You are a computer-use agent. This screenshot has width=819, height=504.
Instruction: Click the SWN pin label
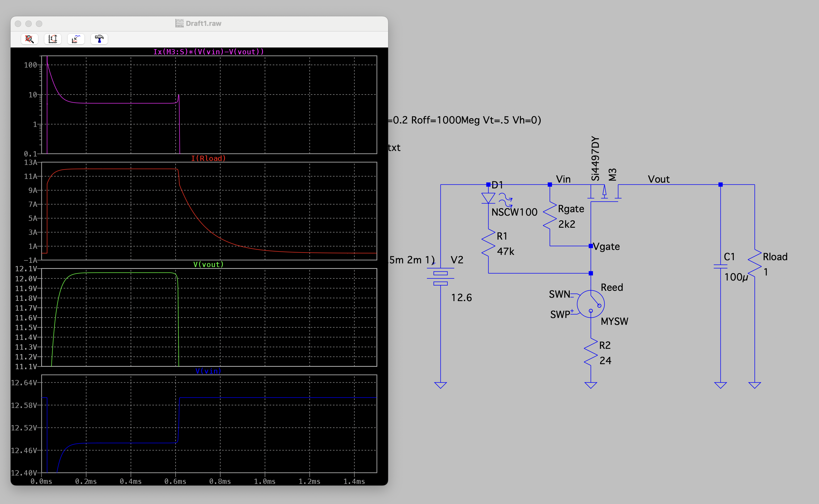559,294
